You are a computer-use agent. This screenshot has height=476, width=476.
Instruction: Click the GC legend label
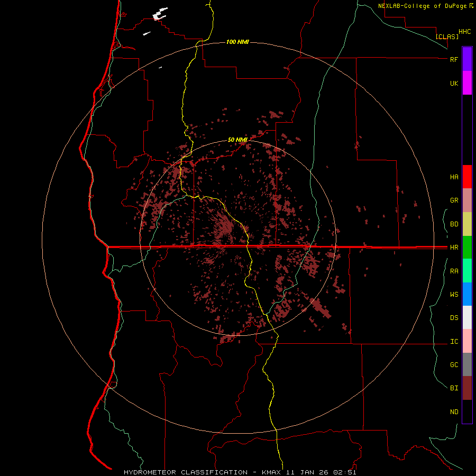coord(454,365)
